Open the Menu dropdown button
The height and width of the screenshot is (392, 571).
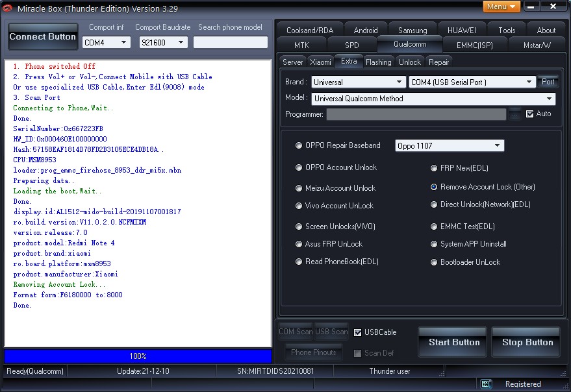click(501, 6)
